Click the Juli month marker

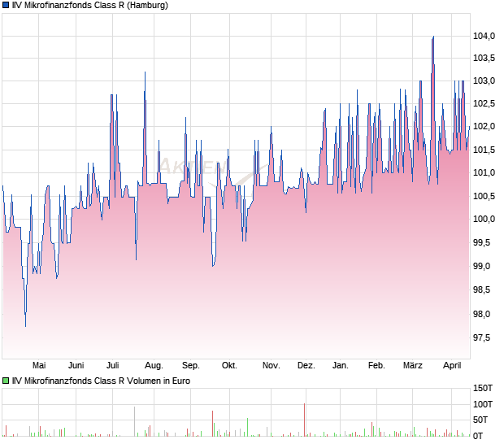pos(114,366)
